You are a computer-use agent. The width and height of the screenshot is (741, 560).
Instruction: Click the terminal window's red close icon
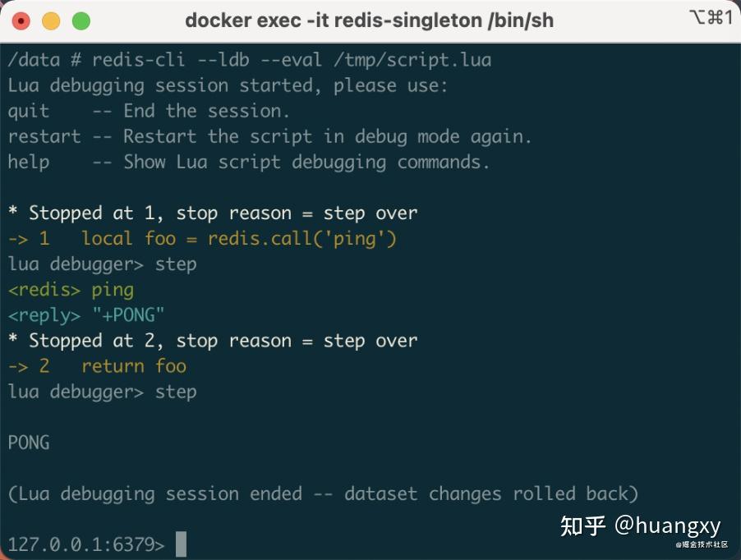click(21, 20)
